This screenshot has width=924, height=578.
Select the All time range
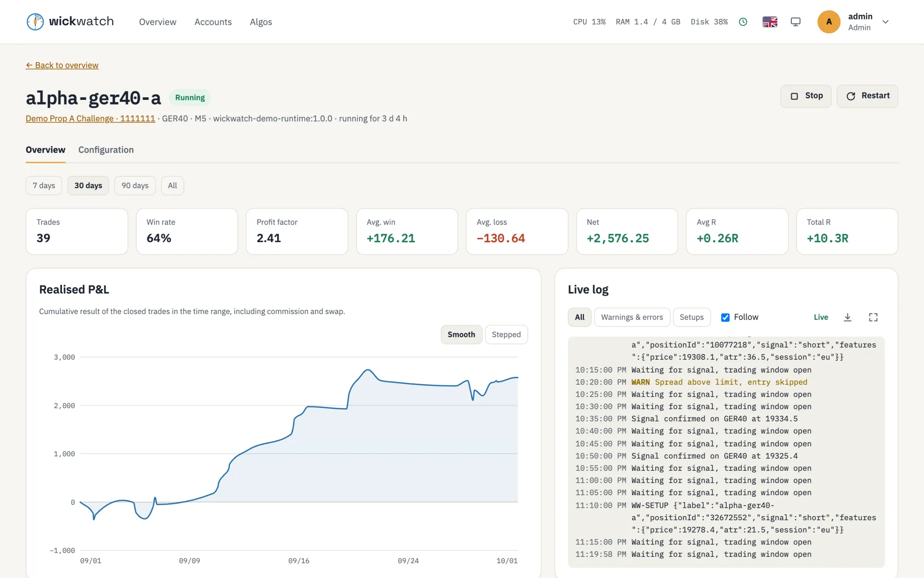pos(172,185)
